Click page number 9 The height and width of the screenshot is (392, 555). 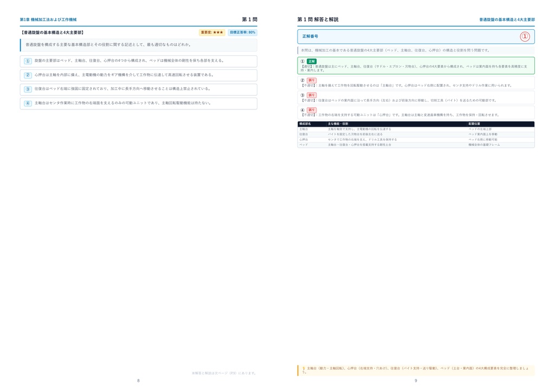pos(416,381)
